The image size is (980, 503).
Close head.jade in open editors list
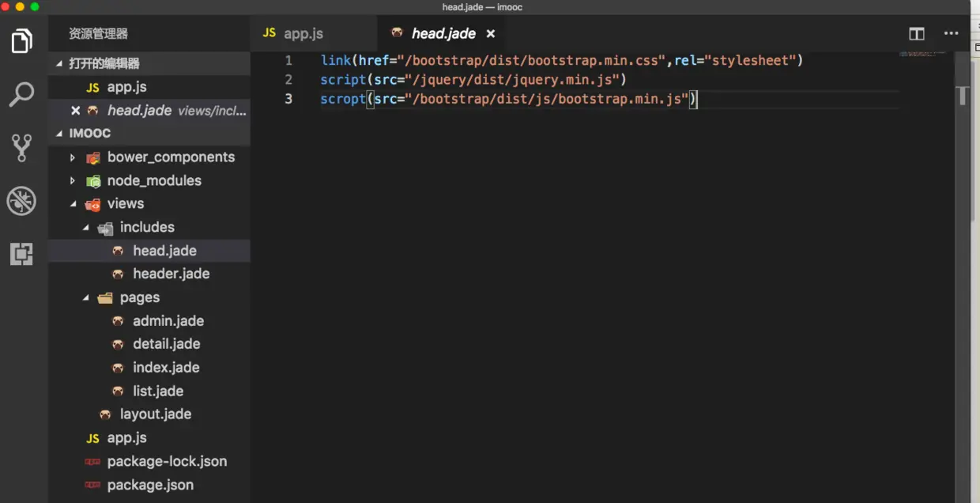click(x=75, y=111)
